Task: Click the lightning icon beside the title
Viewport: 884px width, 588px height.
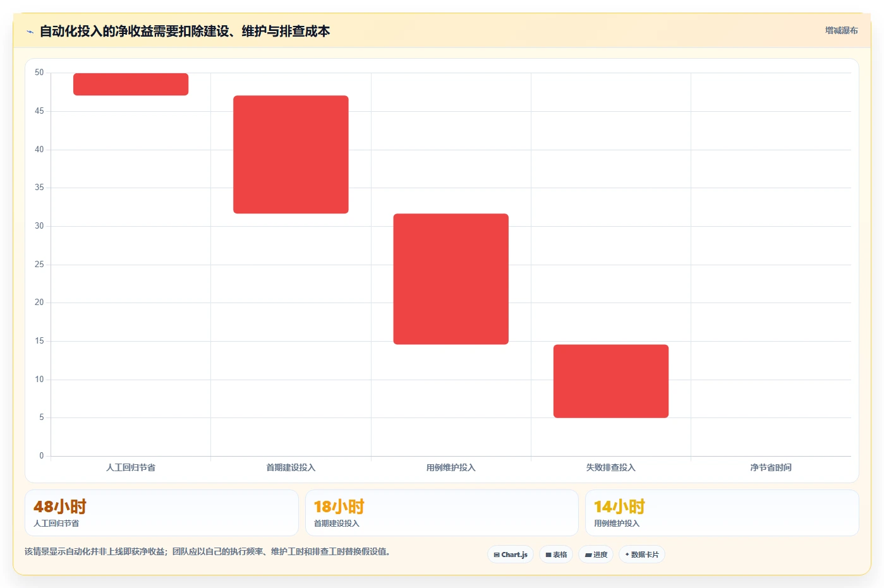Action: click(30, 32)
